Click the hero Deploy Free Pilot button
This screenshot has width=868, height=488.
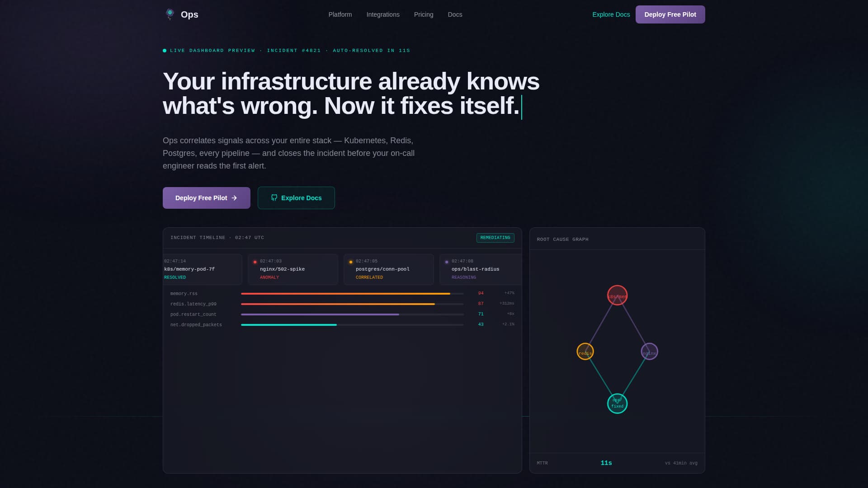[207, 198]
